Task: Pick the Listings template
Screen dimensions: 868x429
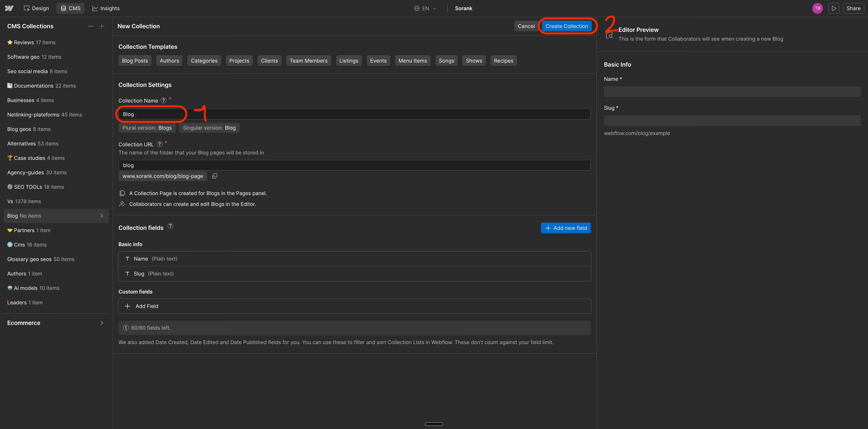Action: (x=348, y=61)
